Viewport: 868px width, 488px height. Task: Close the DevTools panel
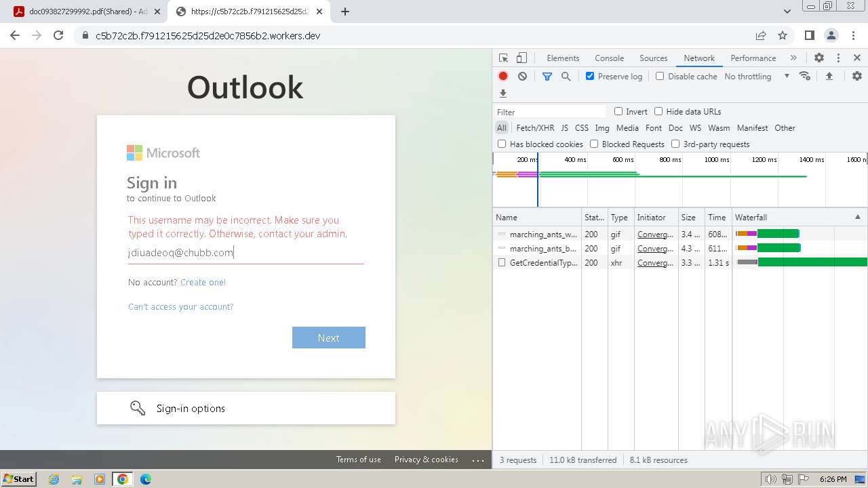pos(857,58)
